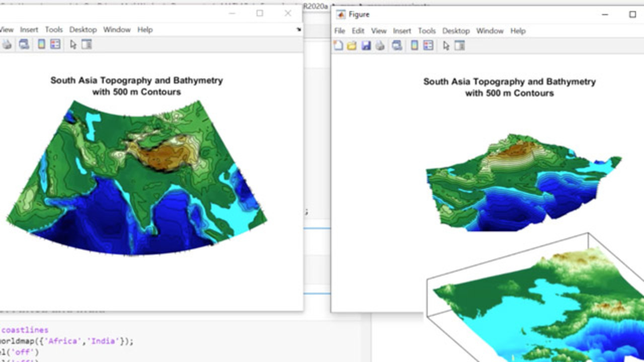The height and width of the screenshot is (362, 644).
Task: Maximize the left figure window
Action: point(260,13)
